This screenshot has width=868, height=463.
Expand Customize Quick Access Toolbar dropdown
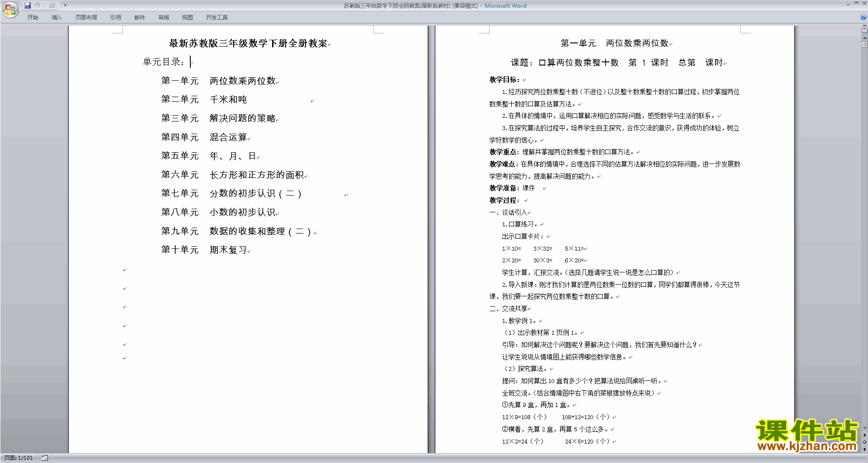[x=65, y=5]
